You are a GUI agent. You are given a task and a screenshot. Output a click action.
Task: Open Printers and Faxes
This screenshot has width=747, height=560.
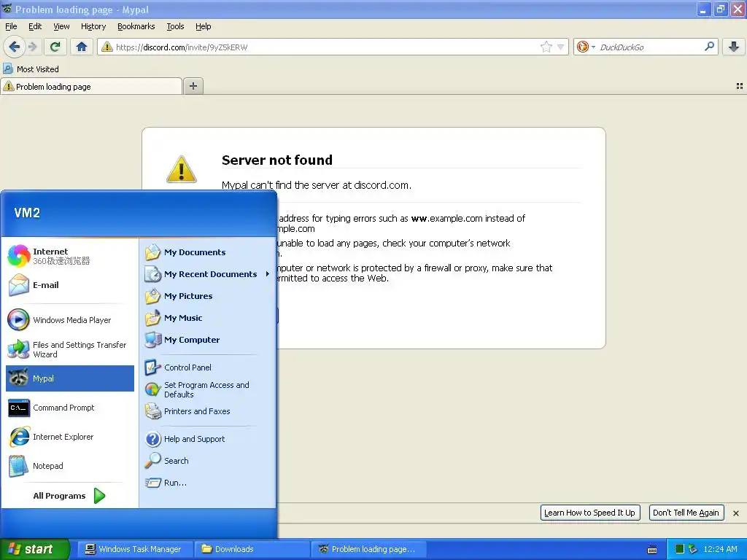click(207, 411)
